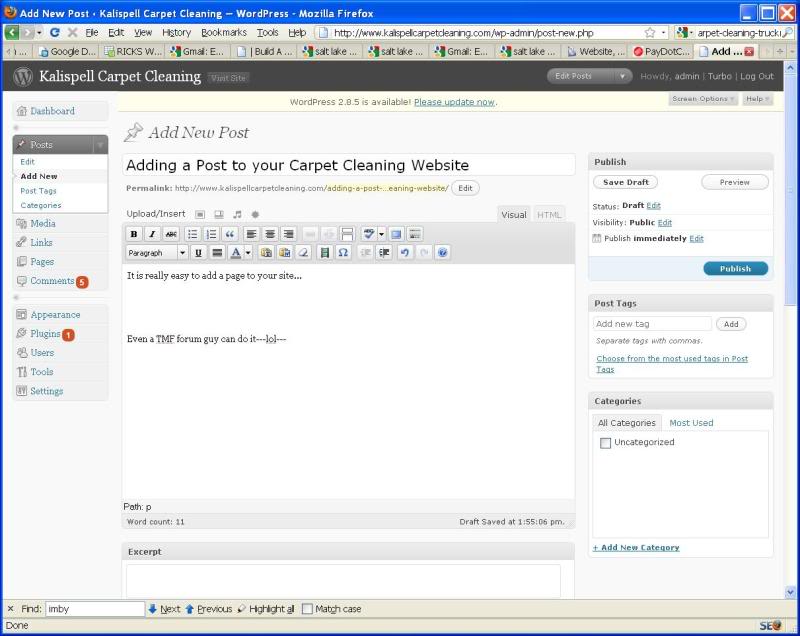
Task: Apply strikethrough to selected text
Action: (171, 233)
